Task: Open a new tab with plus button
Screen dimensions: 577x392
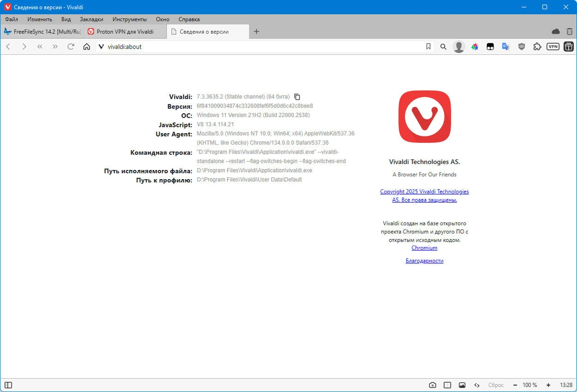Action: [x=256, y=32]
